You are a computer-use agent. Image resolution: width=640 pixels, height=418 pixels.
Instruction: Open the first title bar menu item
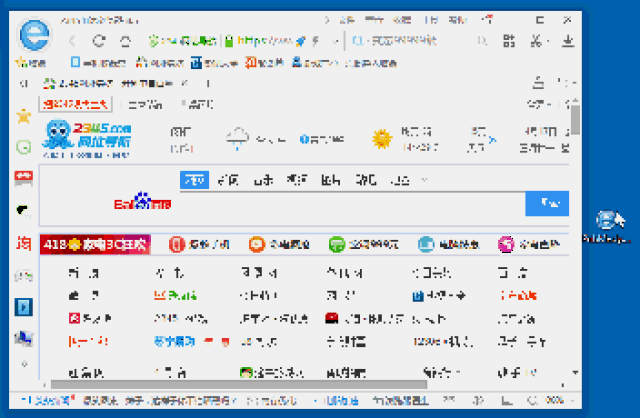[347, 20]
